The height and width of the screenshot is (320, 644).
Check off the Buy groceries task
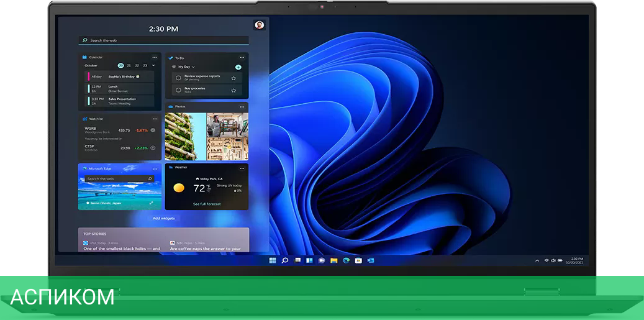tap(178, 90)
